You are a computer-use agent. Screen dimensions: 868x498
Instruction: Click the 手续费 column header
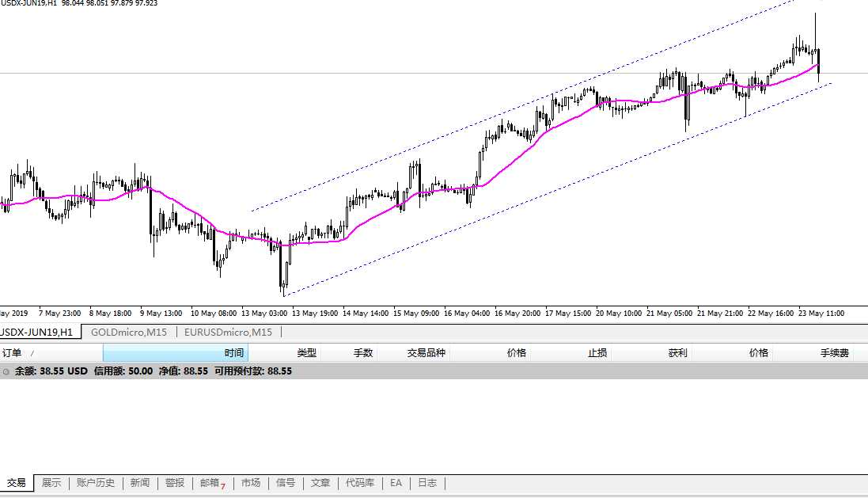point(834,353)
